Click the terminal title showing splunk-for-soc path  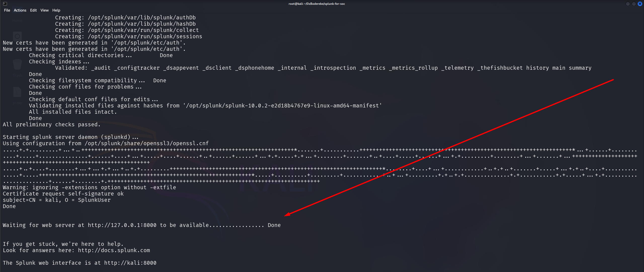coord(316,4)
